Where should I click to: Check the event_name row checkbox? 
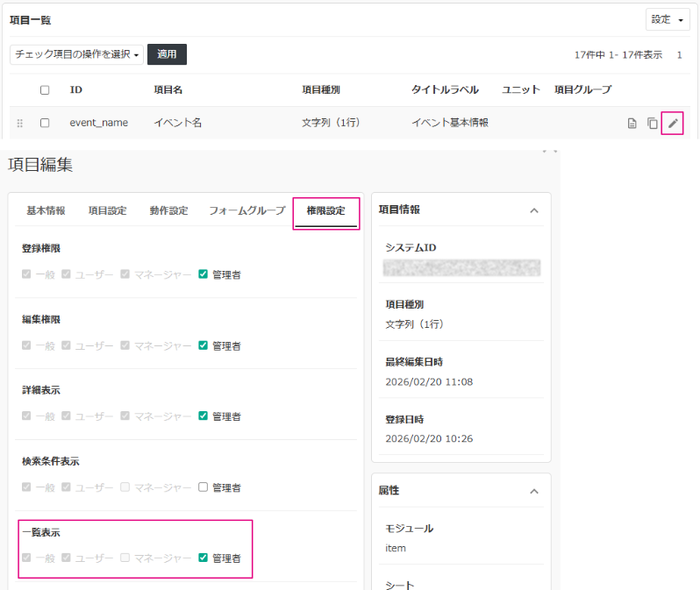click(x=45, y=123)
